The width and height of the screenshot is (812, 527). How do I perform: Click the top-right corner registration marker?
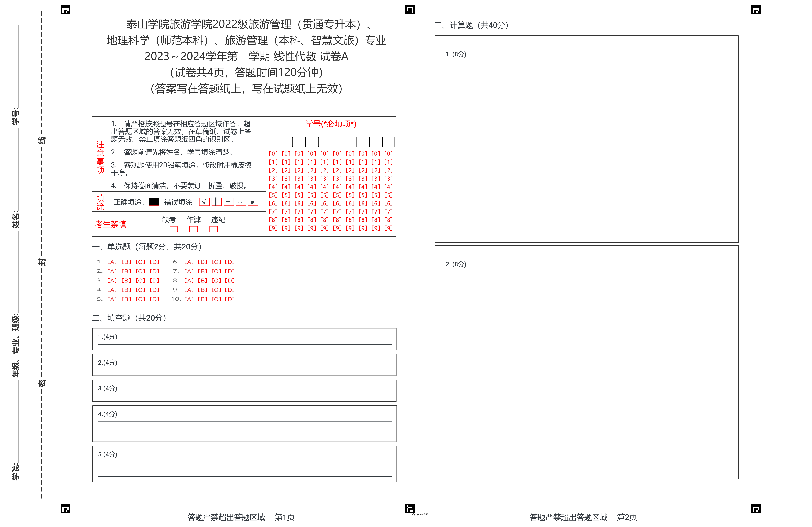[756, 10]
